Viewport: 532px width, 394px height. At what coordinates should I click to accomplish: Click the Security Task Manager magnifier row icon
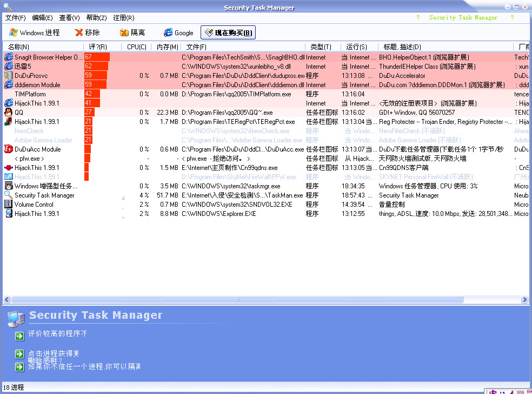tap(9, 195)
